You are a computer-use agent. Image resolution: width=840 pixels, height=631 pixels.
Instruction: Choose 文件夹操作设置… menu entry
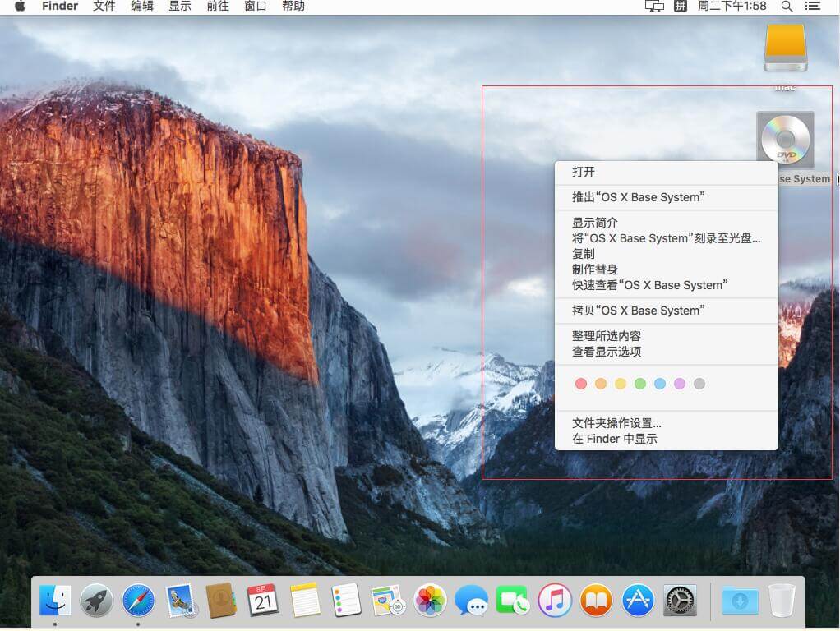click(x=667, y=424)
